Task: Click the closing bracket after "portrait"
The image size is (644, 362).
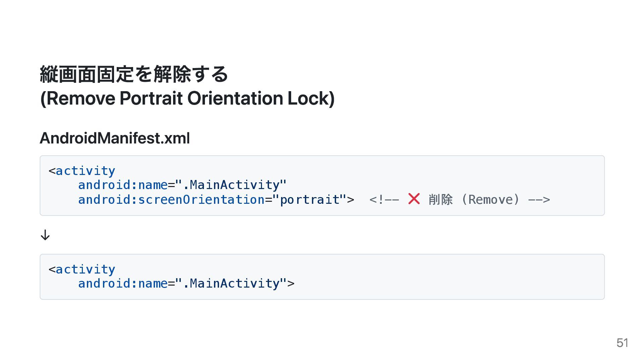Action: (351, 200)
